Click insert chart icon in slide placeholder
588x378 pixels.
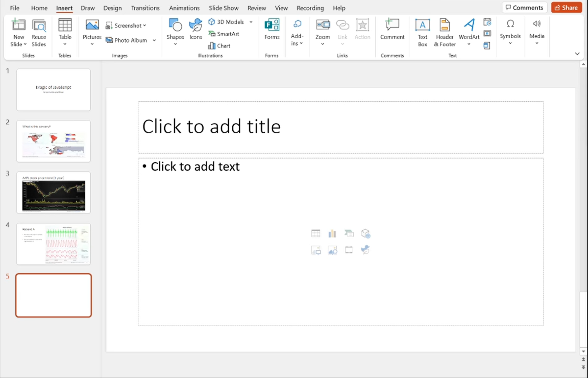pos(332,234)
